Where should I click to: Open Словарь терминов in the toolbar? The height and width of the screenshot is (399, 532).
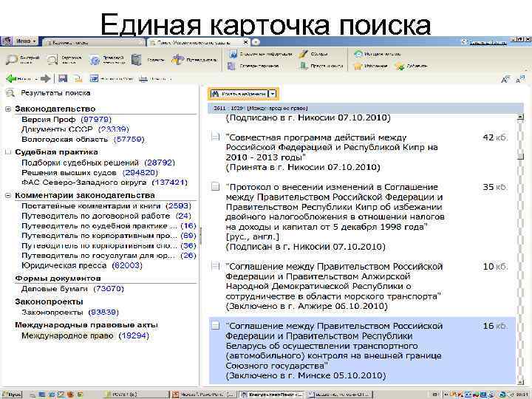point(254,66)
